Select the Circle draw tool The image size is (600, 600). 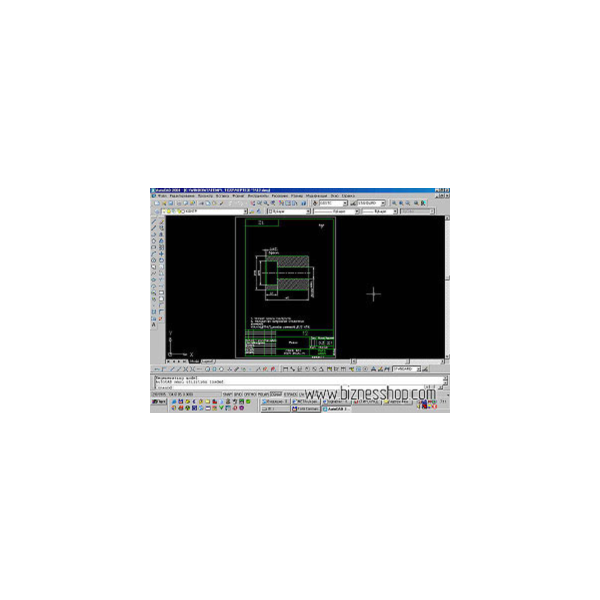click(x=153, y=260)
